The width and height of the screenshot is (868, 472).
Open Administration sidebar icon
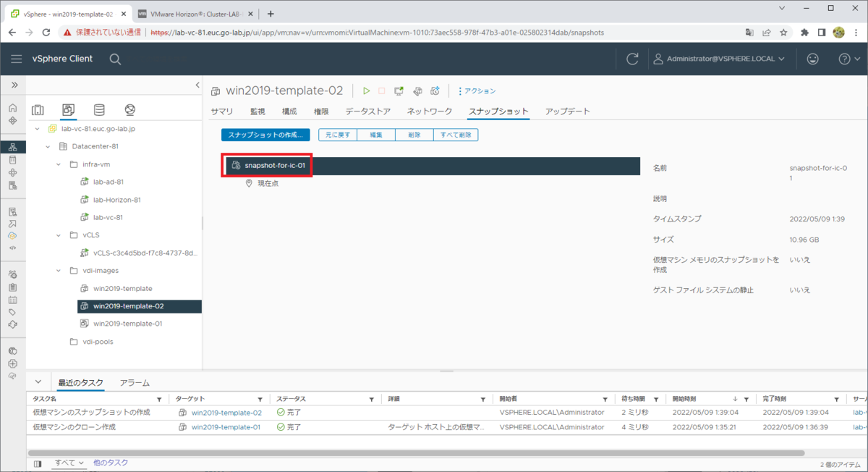pos(12,274)
